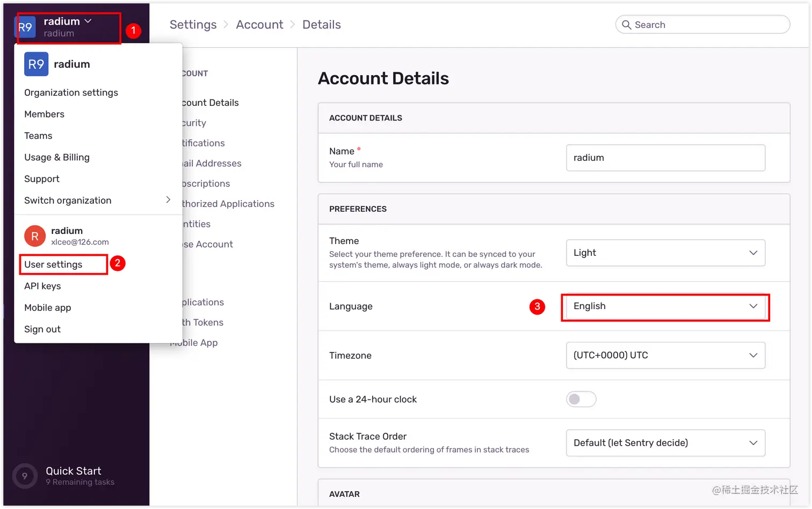This screenshot has width=812, height=509.
Task: Click the Quick Start progress circle
Action: pos(24,476)
